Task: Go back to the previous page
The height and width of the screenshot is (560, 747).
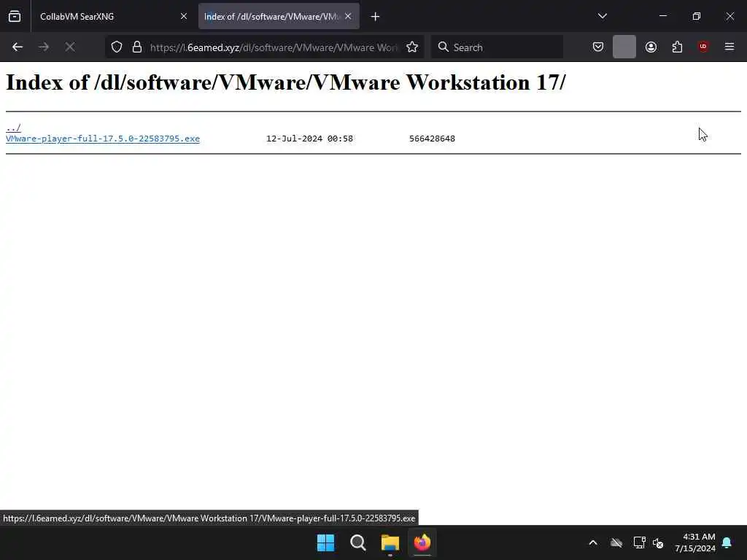Action: [18, 47]
